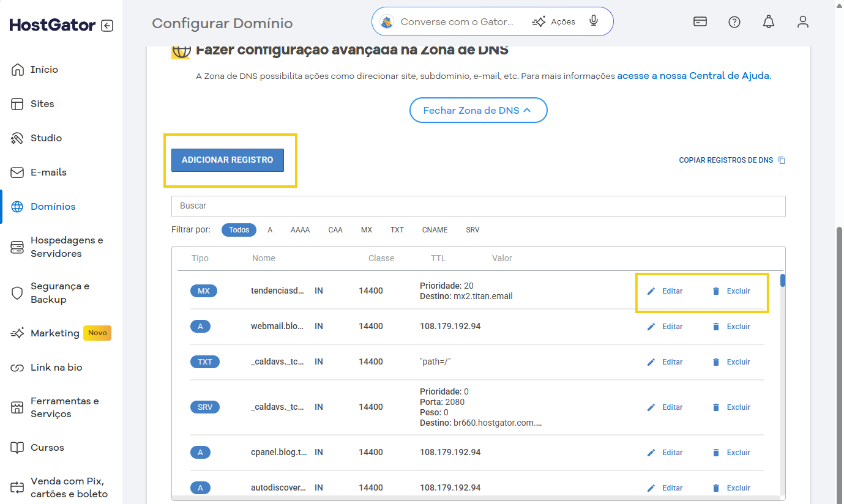Click the HostGator logo
Viewport: 844px width, 504px height.
pyautogui.click(x=53, y=25)
